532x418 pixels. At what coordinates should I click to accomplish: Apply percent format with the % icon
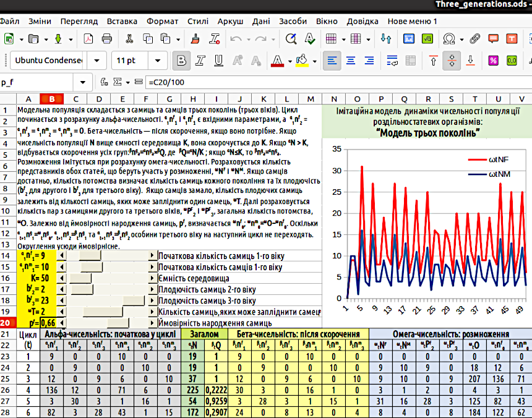[493, 61]
